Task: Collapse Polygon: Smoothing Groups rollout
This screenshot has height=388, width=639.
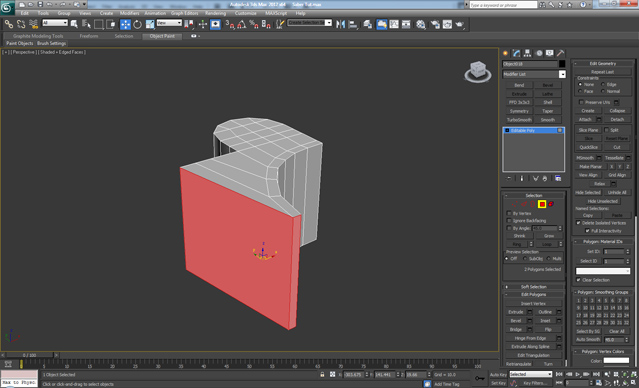Action: (603, 292)
